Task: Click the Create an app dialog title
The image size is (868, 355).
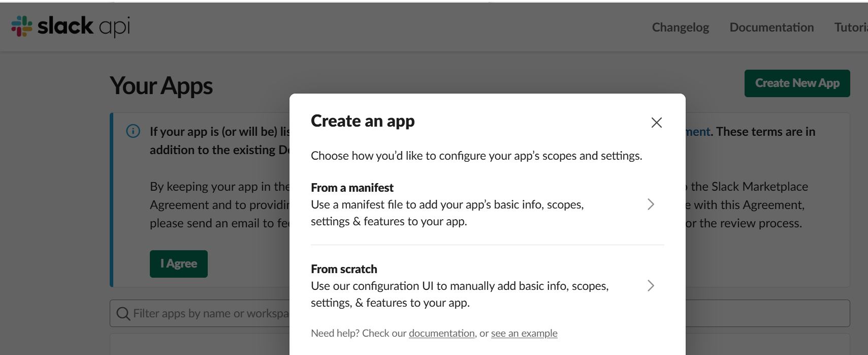Action: pos(363,121)
